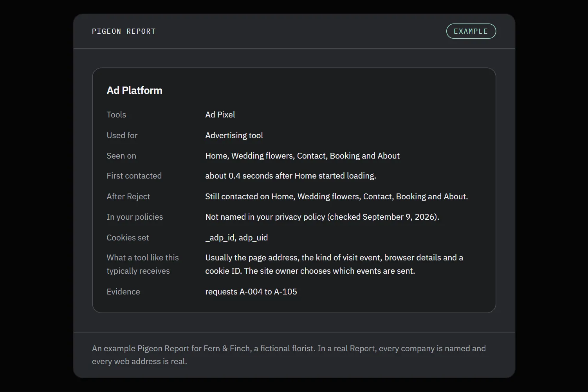The height and width of the screenshot is (392, 588).
Task: Click the _adp_id, adp_uid cookie value
Action: (x=236, y=238)
